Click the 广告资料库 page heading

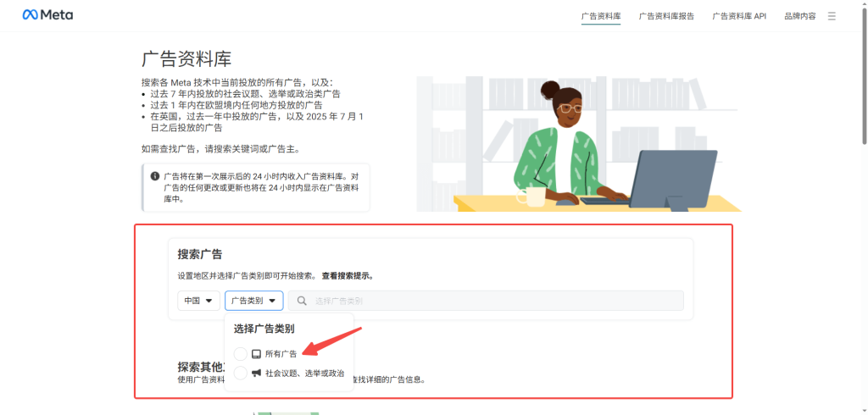pyautogui.click(x=186, y=59)
